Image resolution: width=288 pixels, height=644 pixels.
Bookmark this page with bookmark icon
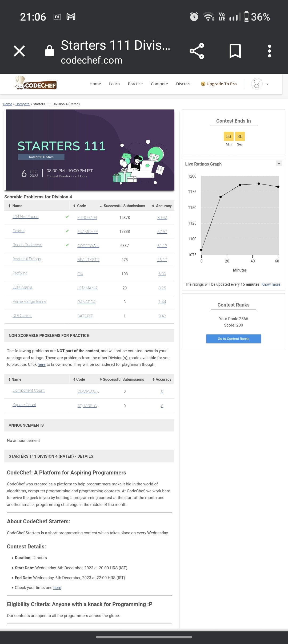point(235,51)
